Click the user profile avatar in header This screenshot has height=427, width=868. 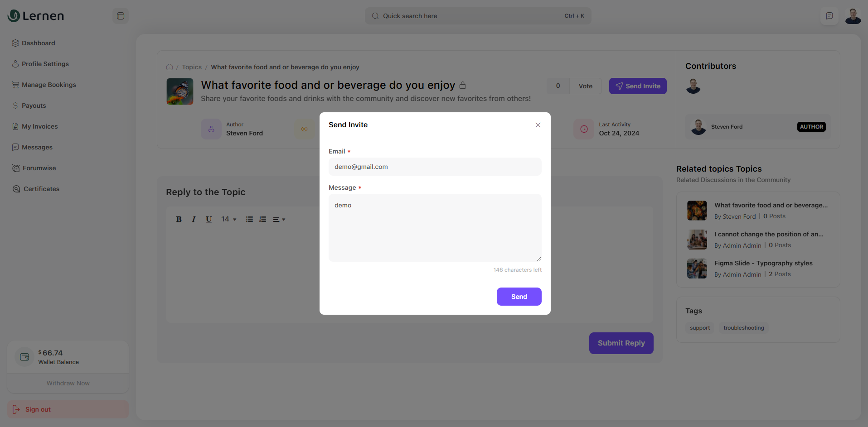tap(853, 16)
